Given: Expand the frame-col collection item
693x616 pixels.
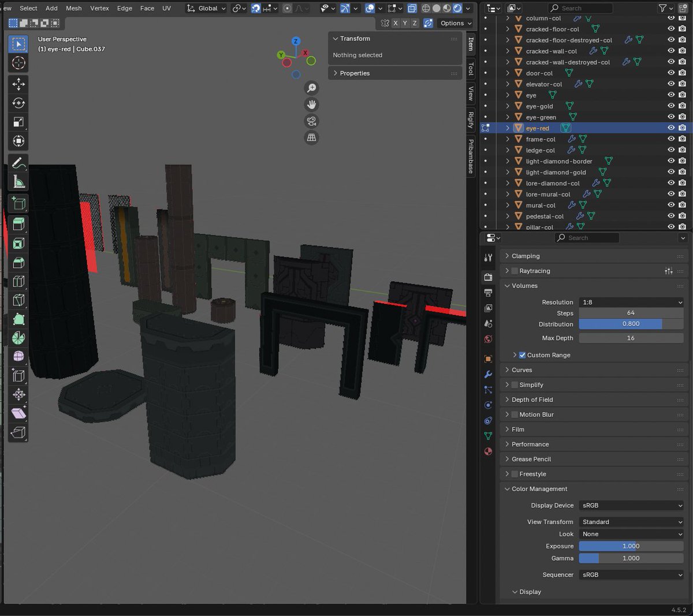Looking at the screenshot, I should point(508,139).
